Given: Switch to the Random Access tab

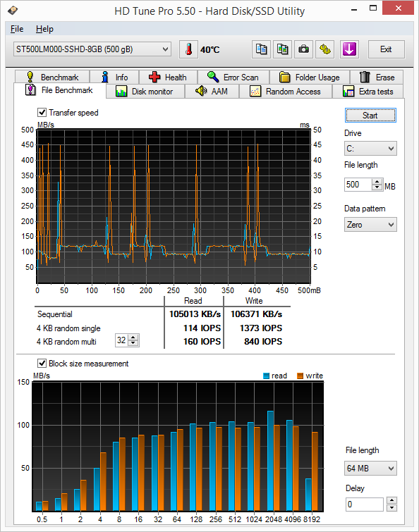Looking at the screenshot, I should point(286,92).
